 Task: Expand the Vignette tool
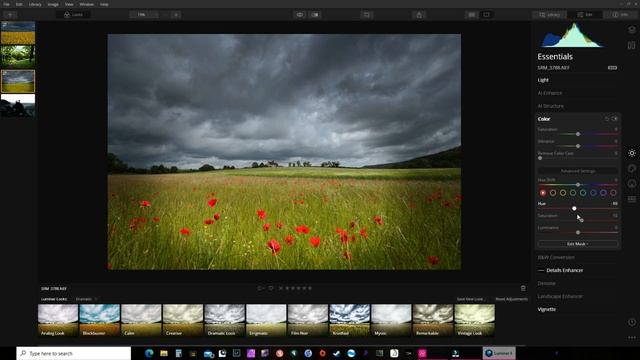pos(547,309)
